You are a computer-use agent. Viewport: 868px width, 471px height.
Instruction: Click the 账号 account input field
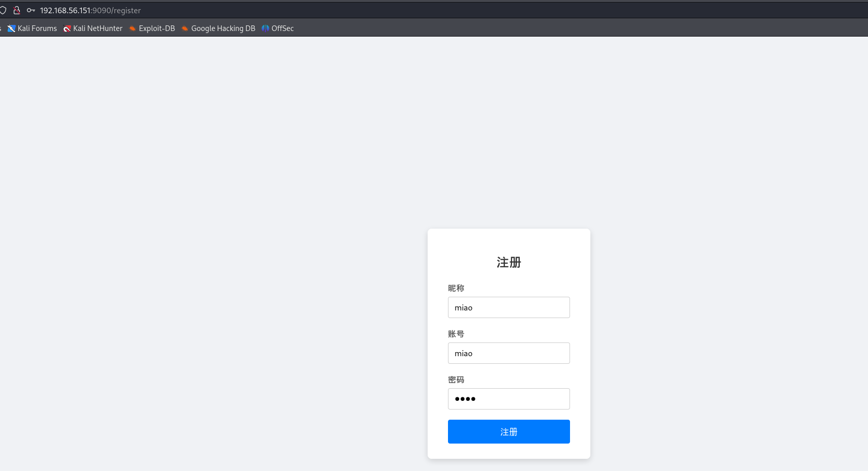[x=508, y=353]
